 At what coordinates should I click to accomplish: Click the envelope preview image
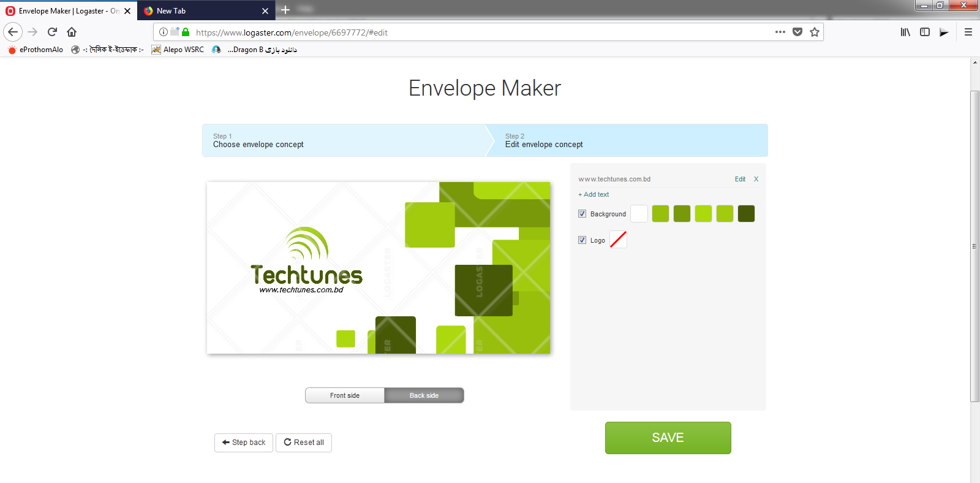[379, 268]
